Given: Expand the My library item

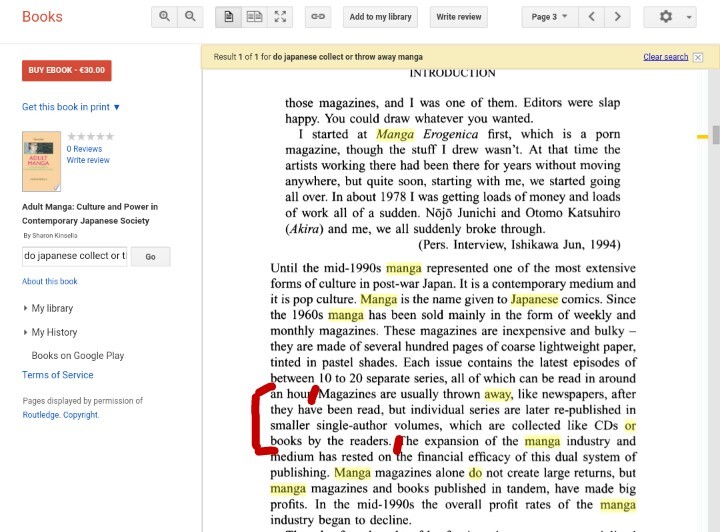Looking at the screenshot, I should (x=51, y=308).
